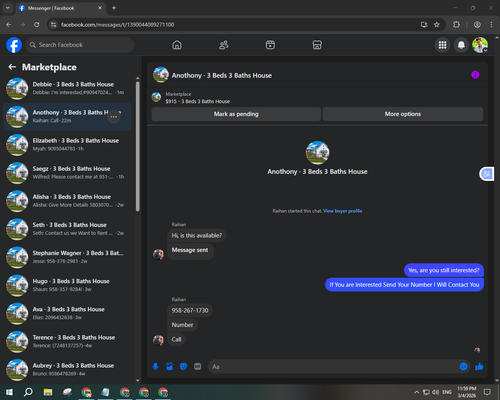Image resolution: width=500 pixels, height=400 pixels.
Task: Open the Alisha conversation
Action: pyautogui.click(x=67, y=201)
